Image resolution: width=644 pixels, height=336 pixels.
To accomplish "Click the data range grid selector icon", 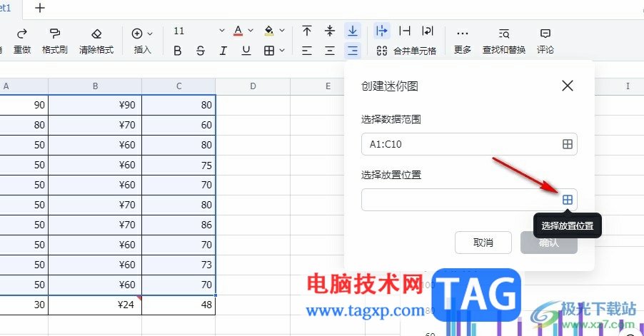I will [567, 144].
